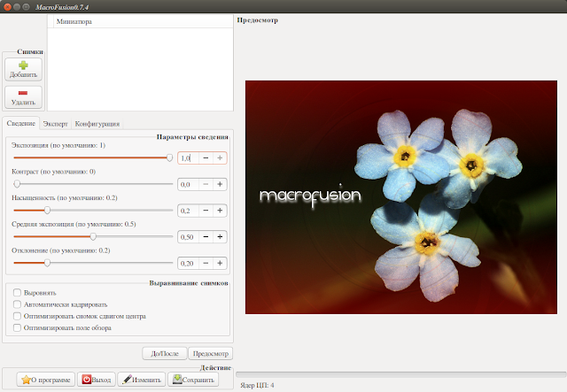Viewport: 567px width, 392px height.
Task: Click the Сохранить save button
Action: (x=193, y=380)
